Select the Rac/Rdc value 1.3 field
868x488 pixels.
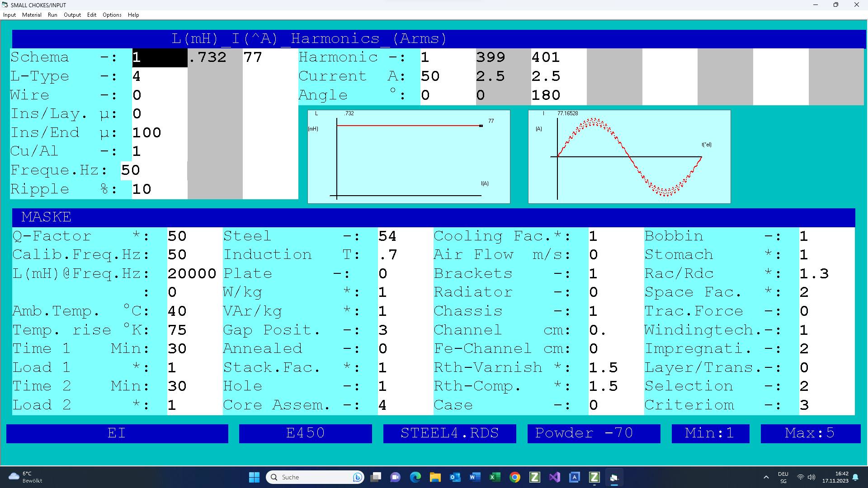pyautogui.click(x=827, y=274)
